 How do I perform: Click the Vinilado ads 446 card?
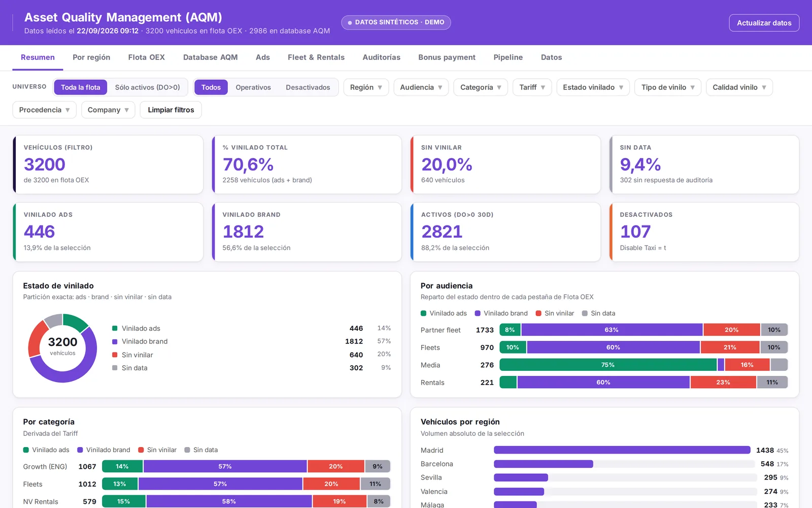pos(108,232)
